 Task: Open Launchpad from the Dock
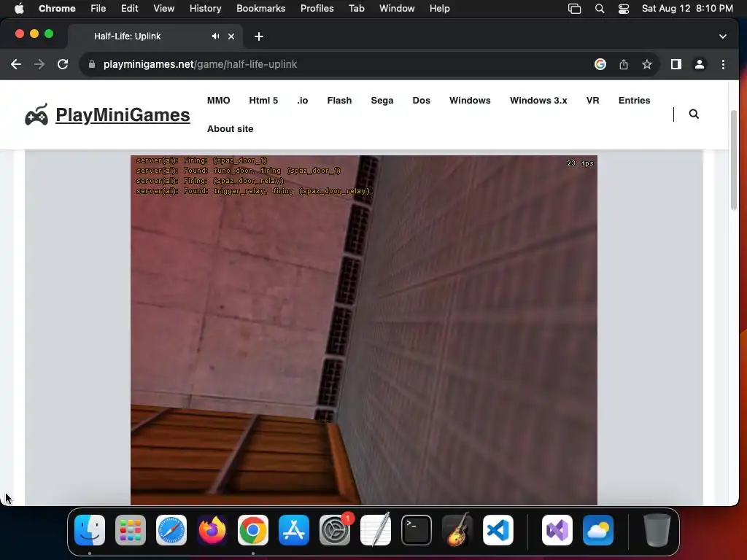[x=131, y=530]
